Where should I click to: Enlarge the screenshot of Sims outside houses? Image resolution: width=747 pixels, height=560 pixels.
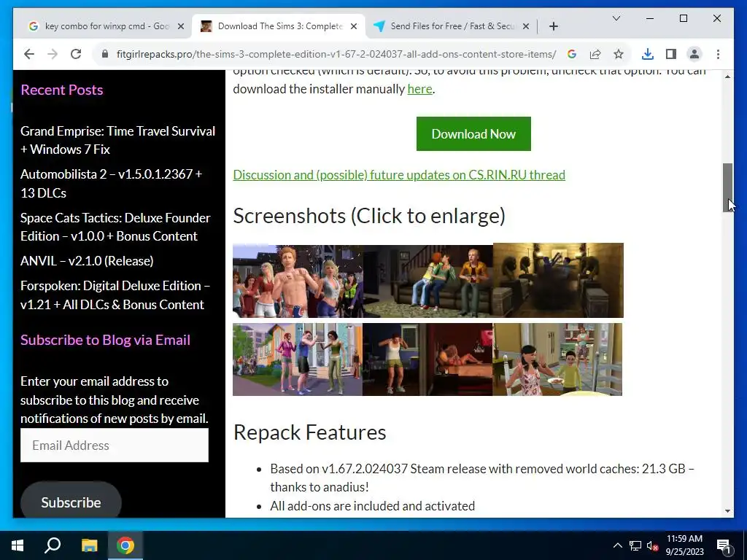(298, 359)
